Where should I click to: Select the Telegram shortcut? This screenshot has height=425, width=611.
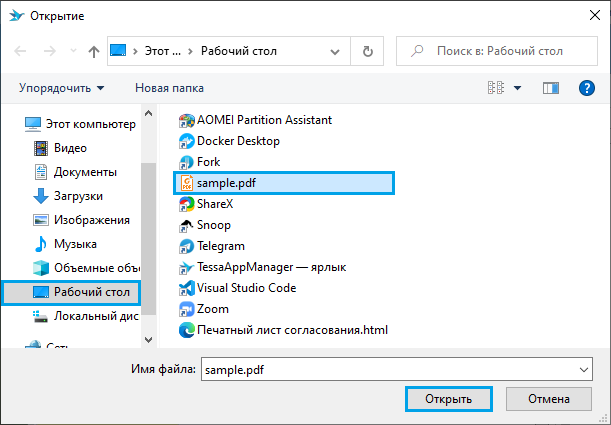tap(220, 246)
